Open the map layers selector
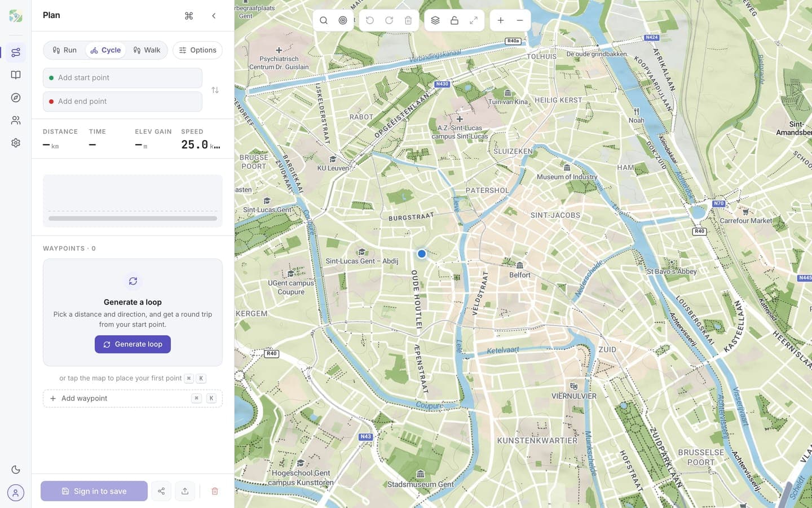This screenshot has height=508, width=812. tap(435, 20)
